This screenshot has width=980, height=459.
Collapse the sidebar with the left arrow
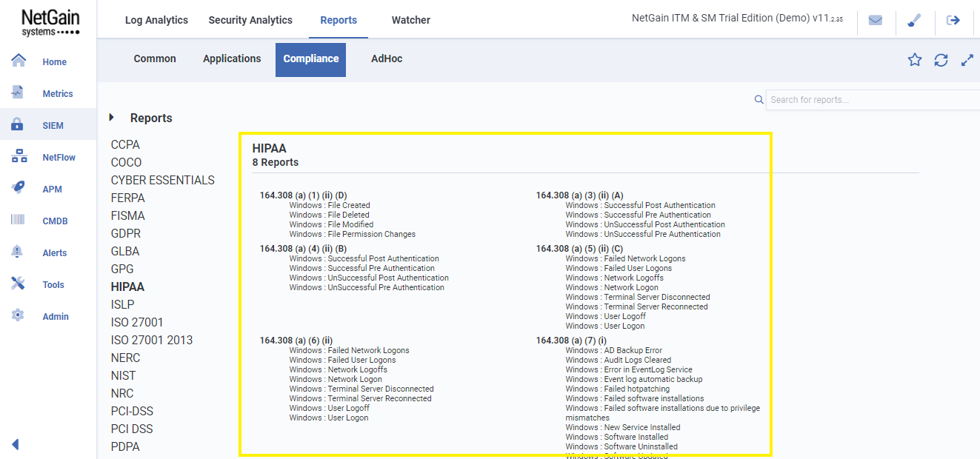click(15, 444)
